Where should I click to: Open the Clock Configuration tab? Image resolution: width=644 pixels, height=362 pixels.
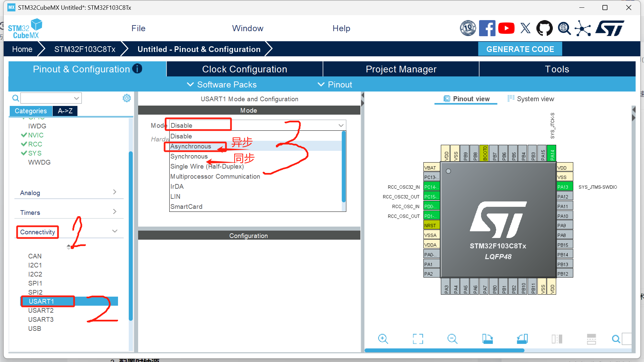click(x=244, y=69)
